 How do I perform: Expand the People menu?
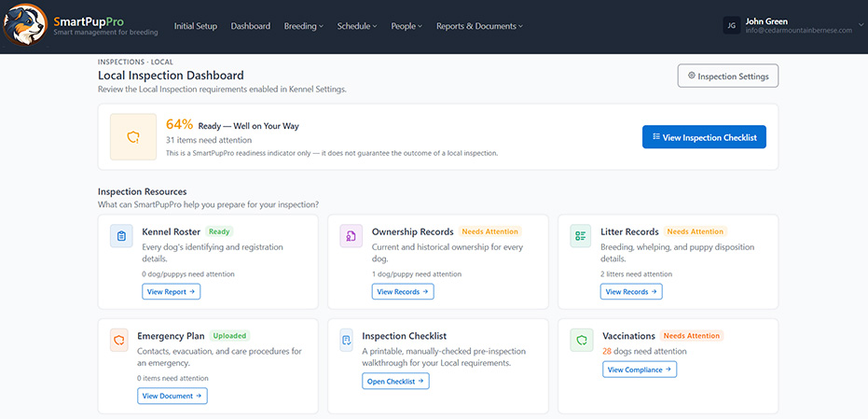tap(406, 26)
